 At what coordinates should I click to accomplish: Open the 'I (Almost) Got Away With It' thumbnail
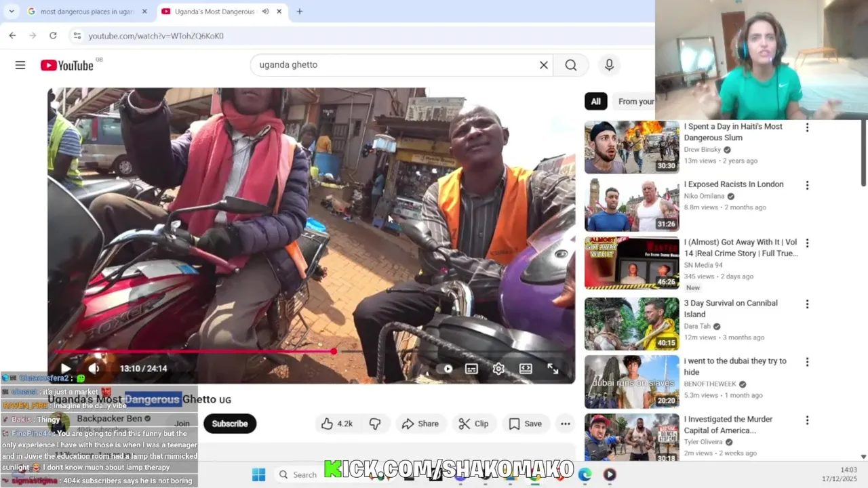click(631, 263)
